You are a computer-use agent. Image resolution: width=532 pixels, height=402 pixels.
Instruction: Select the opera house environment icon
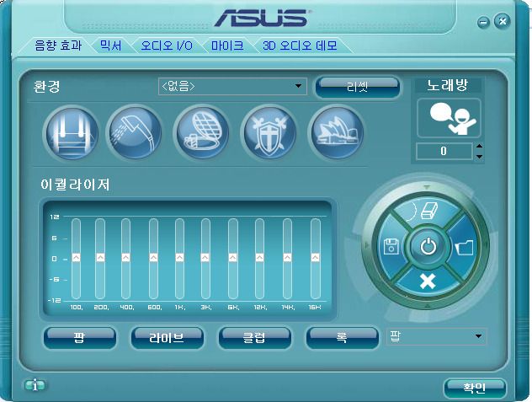coord(337,132)
